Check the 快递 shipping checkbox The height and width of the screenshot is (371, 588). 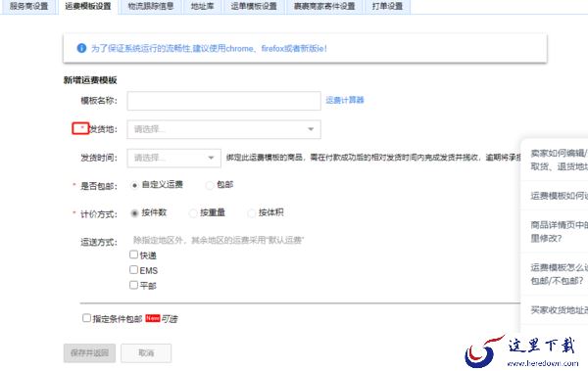pos(133,255)
